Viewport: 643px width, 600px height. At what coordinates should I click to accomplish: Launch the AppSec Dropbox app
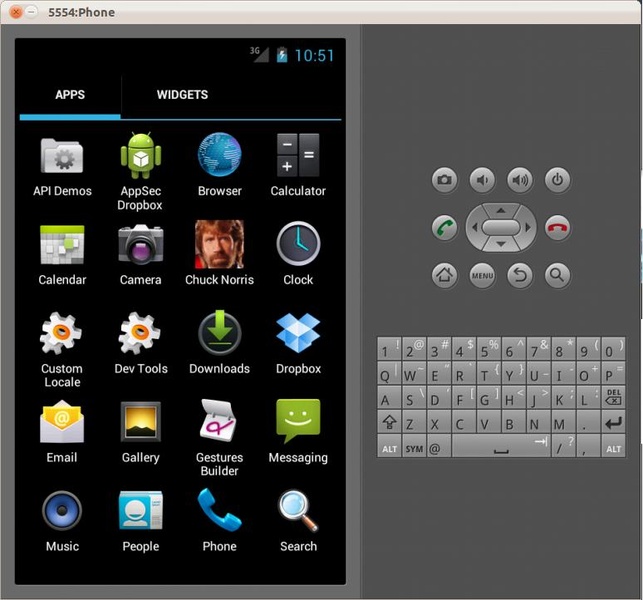[x=140, y=172]
